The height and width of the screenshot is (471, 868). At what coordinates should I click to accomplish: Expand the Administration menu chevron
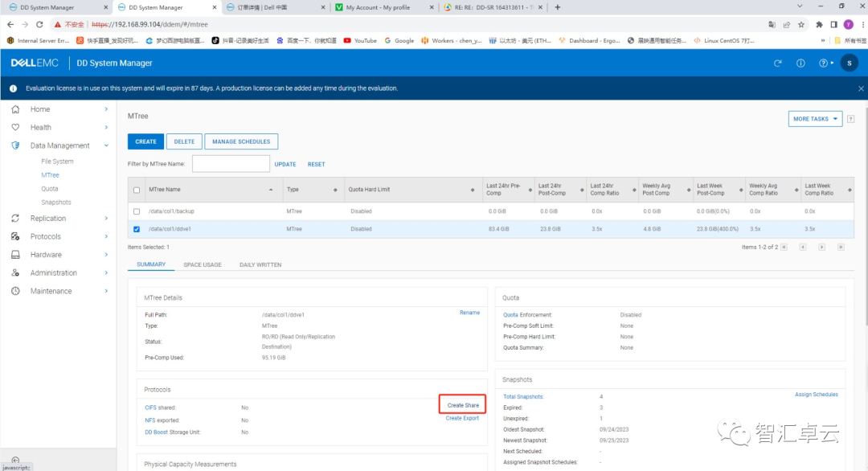[106, 272]
